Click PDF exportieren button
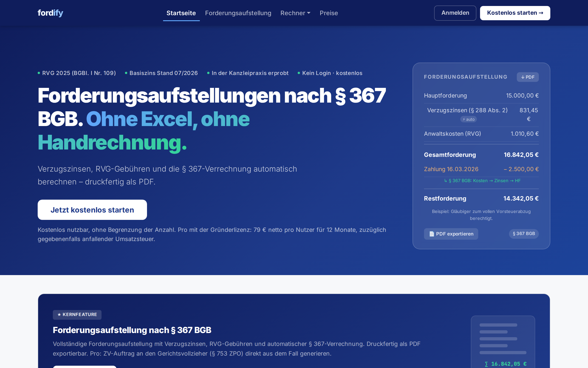588x368 pixels. click(451, 234)
